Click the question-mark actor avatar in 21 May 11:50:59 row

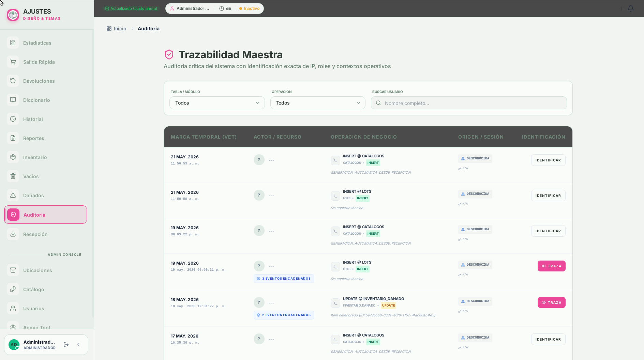pyautogui.click(x=259, y=160)
